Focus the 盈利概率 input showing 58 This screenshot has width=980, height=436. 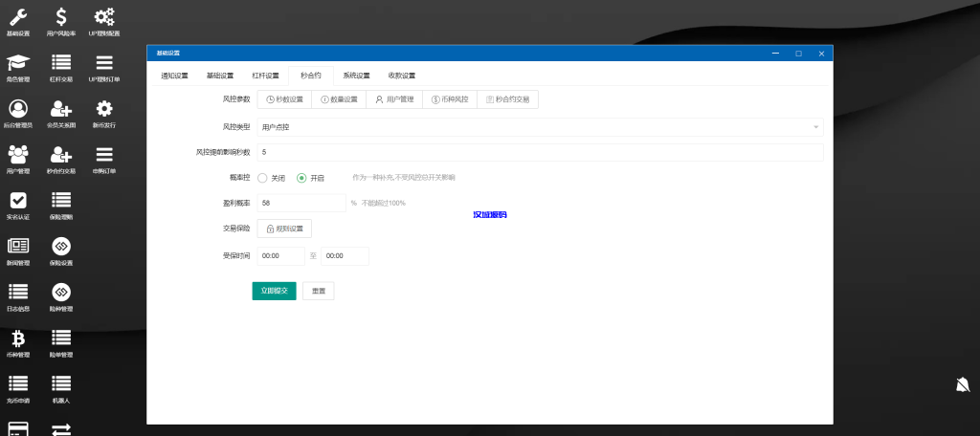pyautogui.click(x=301, y=203)
